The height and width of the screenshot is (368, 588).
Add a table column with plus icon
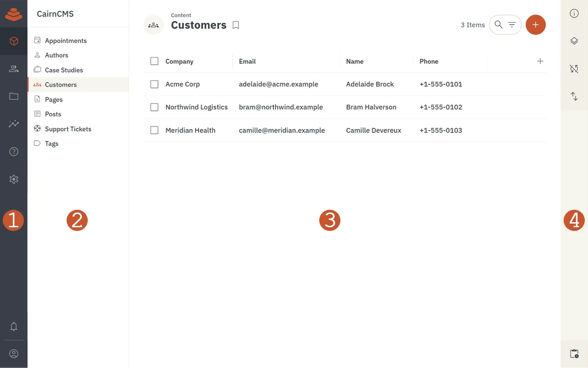tap(540, 61)
